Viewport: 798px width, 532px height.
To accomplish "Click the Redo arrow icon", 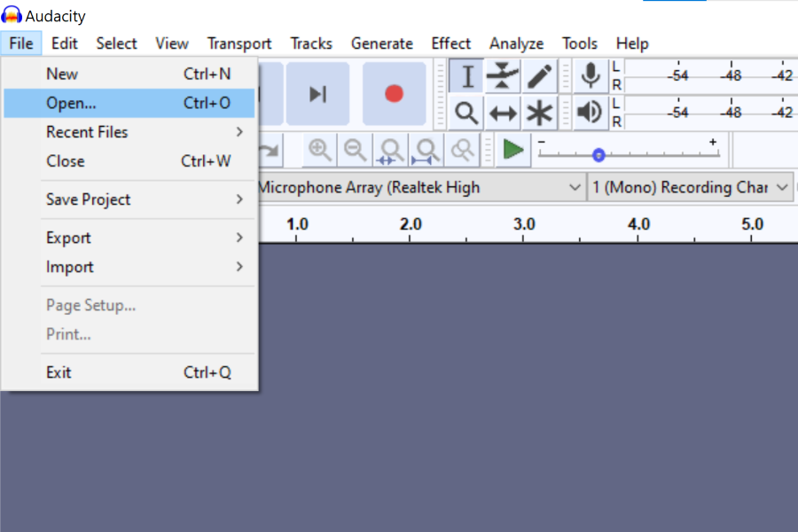I will click(x=270, y=151).
